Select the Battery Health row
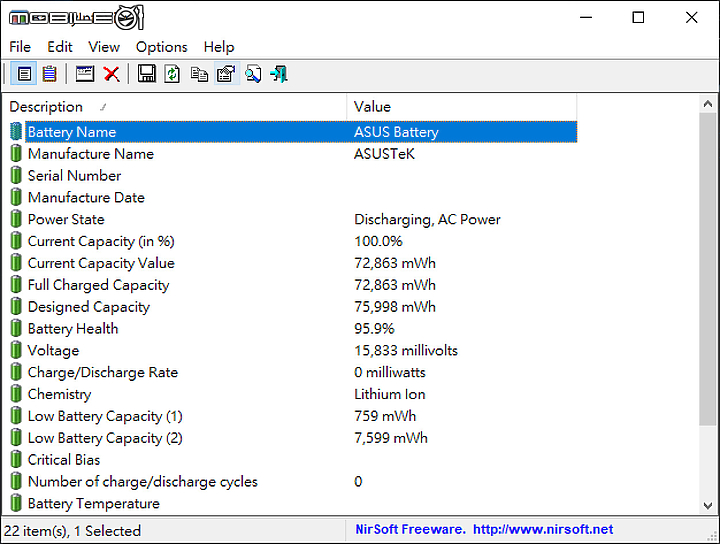720x544 pixels. [x=73, y=329]
